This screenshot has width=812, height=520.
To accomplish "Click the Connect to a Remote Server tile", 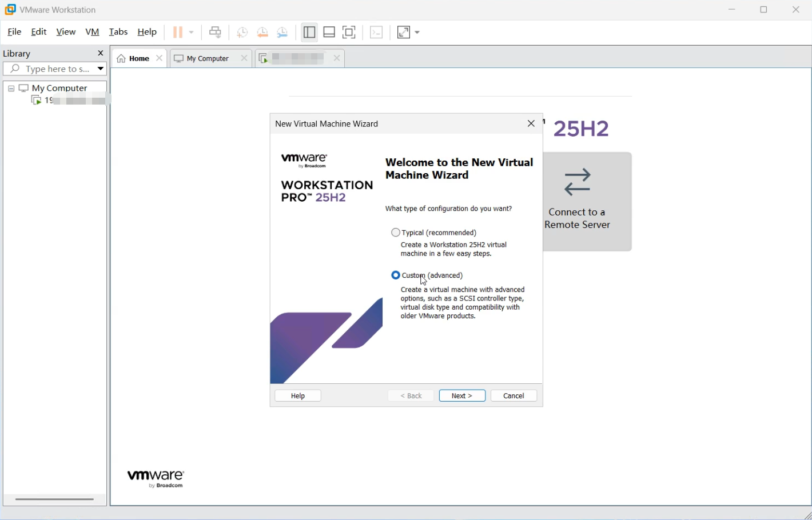I will (587, 202).
